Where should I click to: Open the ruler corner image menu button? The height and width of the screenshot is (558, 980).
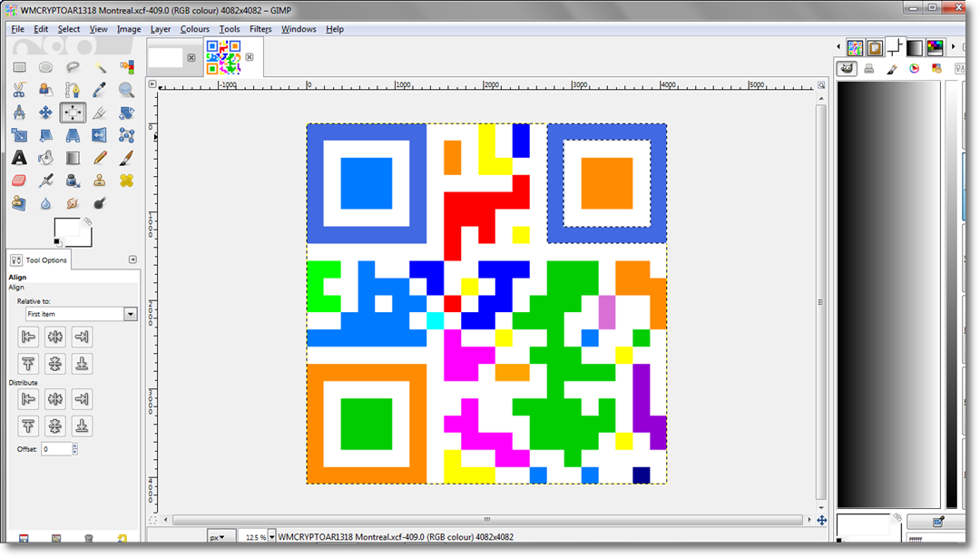pos(152,83)
